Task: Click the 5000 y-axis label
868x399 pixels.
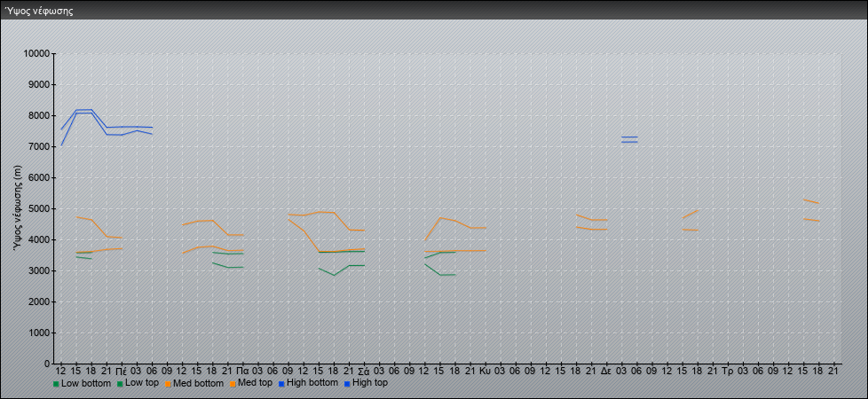Action: click(x=39, y=208)
